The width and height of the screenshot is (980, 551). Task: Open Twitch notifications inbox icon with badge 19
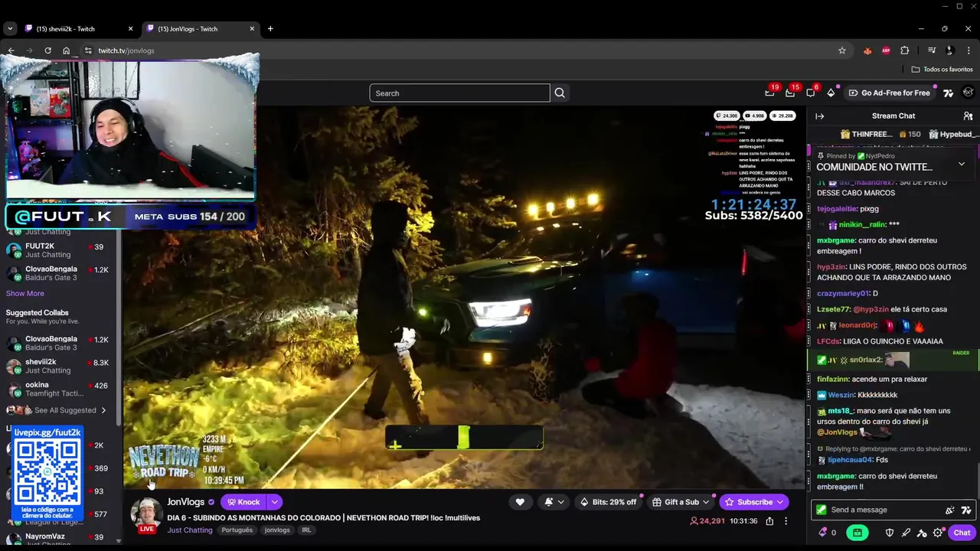click(x=769, y=93)
